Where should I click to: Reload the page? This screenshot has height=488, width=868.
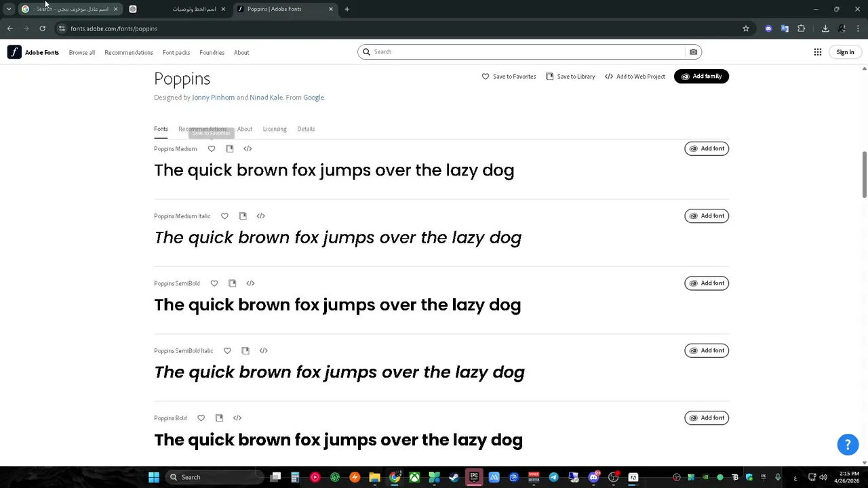pyautogui.click(x=42, y=28)
